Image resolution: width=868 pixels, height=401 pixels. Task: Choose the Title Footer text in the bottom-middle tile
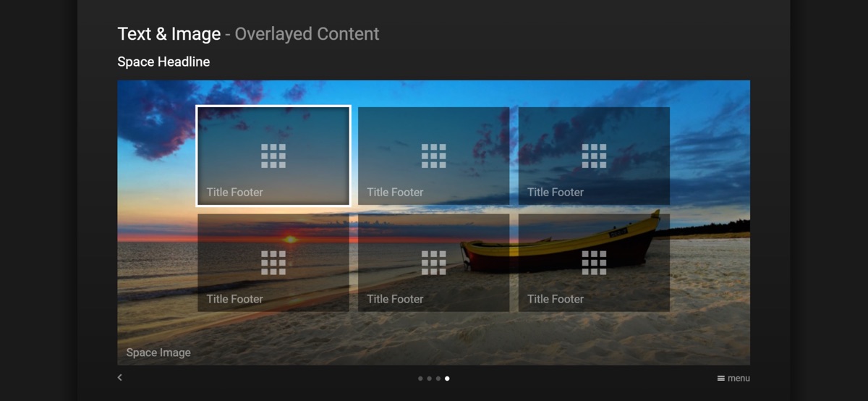click(395, 299)
